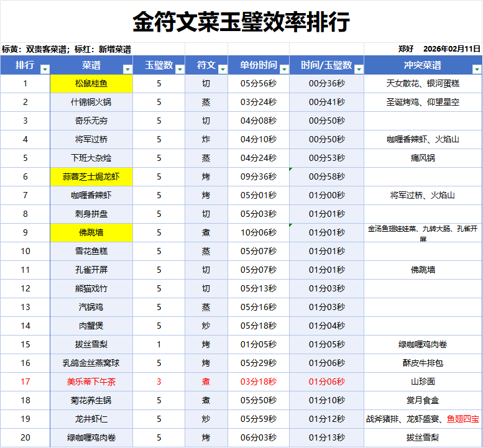Select the 下班大杂烩 recipe cell
The image size is (483, 448).
91,158
